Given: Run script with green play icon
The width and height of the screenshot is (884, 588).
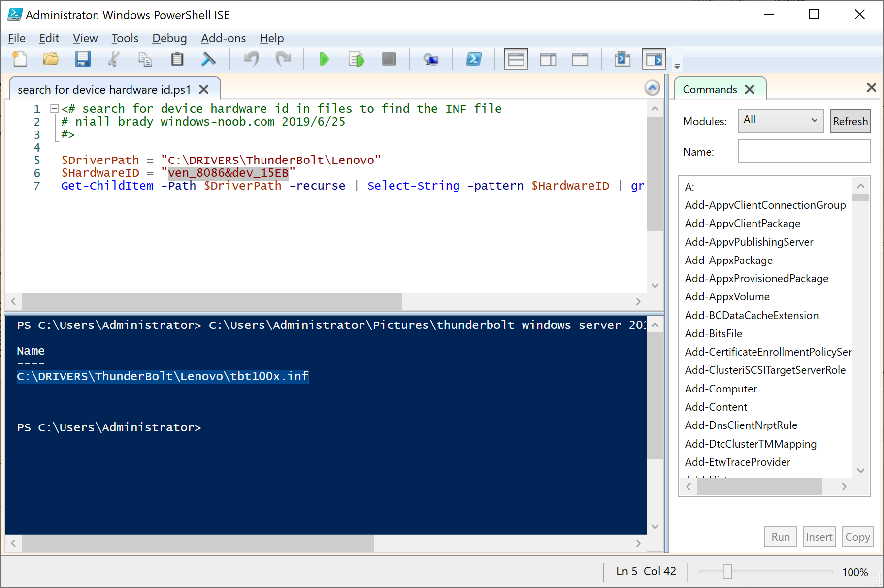Looking at the screenshot, I should pos(324,60).
